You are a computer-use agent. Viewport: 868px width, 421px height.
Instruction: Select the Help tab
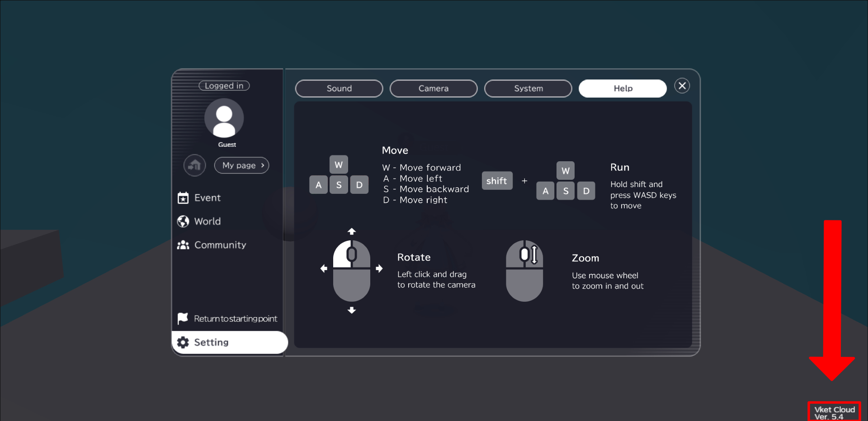tap(623, 88)
